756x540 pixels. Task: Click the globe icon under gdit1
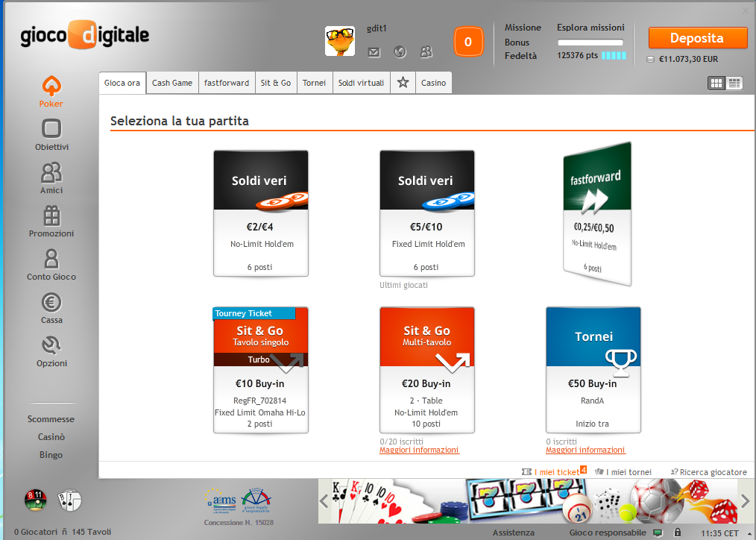point(400,51)
